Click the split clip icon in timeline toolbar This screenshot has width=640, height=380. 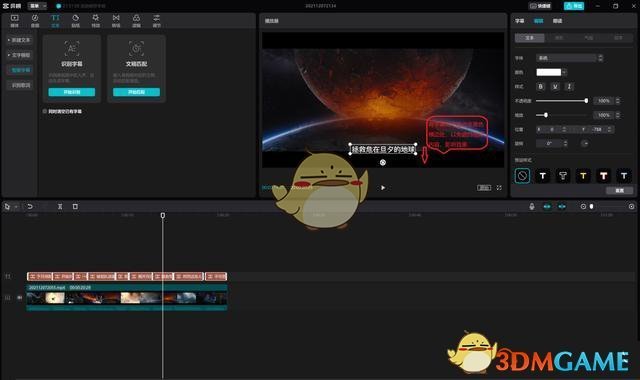tap(60, 207)
